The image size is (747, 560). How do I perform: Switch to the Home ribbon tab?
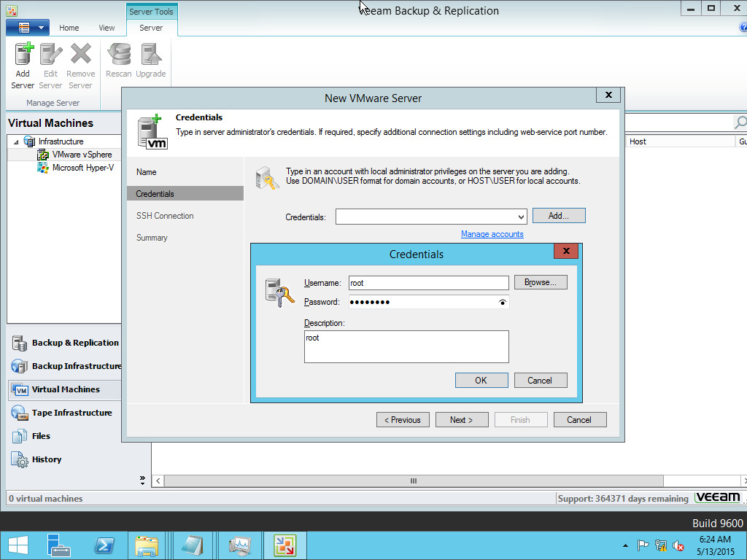(x=69, y=28)
